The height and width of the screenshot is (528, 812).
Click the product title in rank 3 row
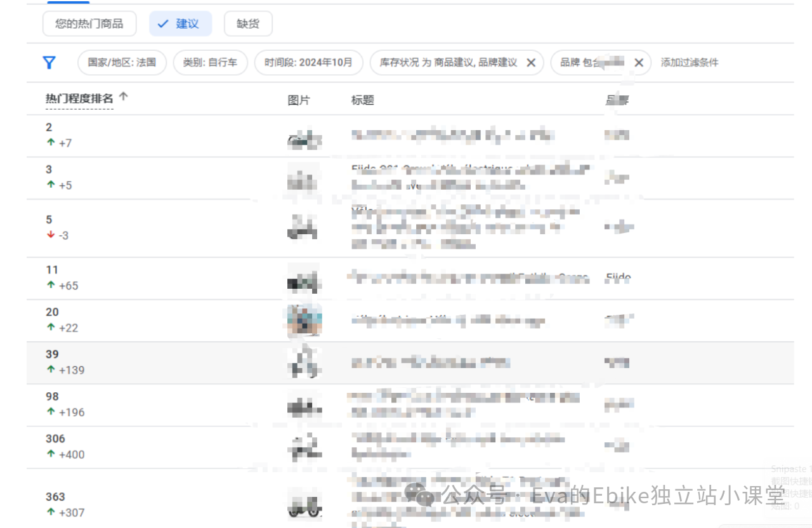point(469,178)
